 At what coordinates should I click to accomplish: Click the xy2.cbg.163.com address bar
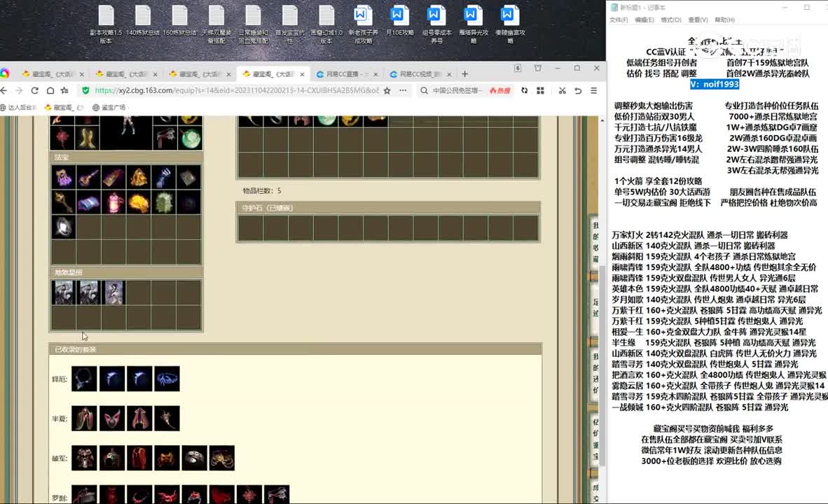tap(237, 91)
